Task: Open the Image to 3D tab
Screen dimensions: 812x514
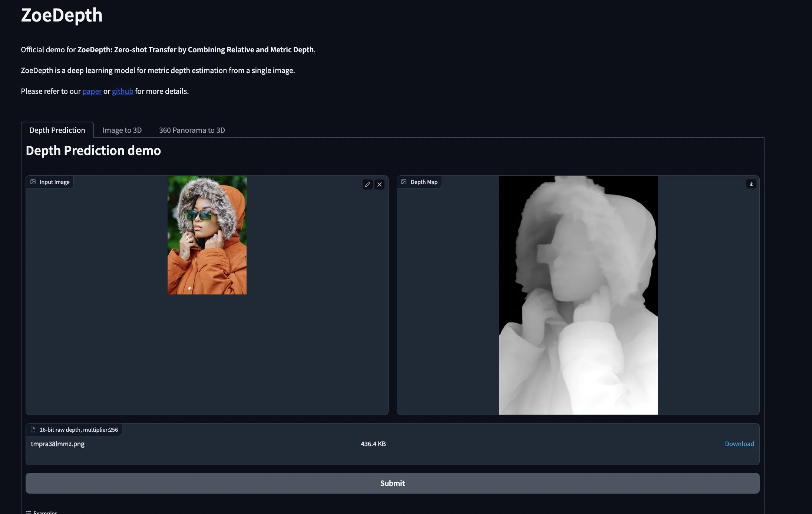Action: [122, 130]
